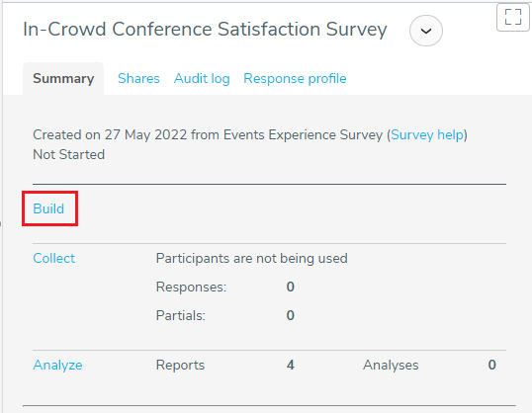This screenshot has width=532, height=413.
Task: Click the Created on 27 May 2022 text
Action: coord(110,135)
